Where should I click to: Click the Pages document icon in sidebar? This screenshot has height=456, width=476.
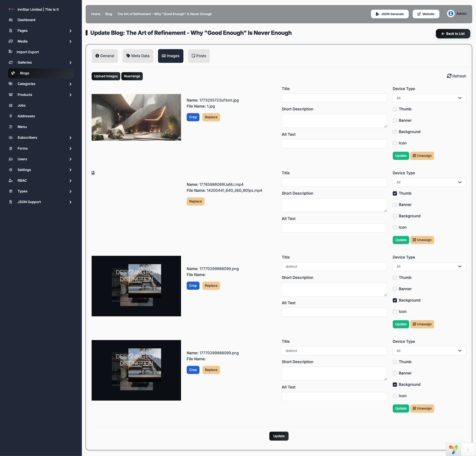[11, 31]
